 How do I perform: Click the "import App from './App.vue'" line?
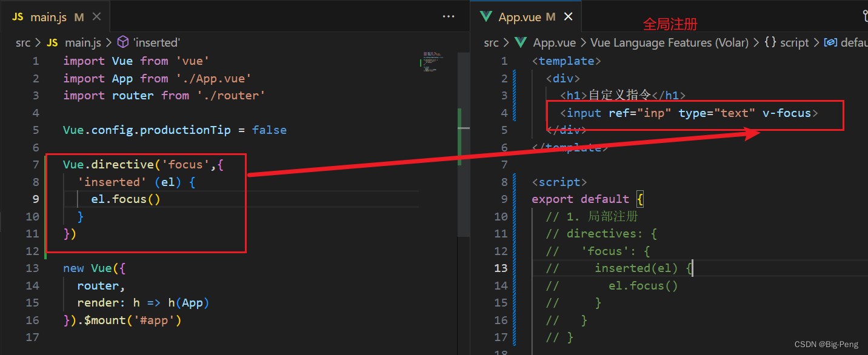tap(157, 78)
